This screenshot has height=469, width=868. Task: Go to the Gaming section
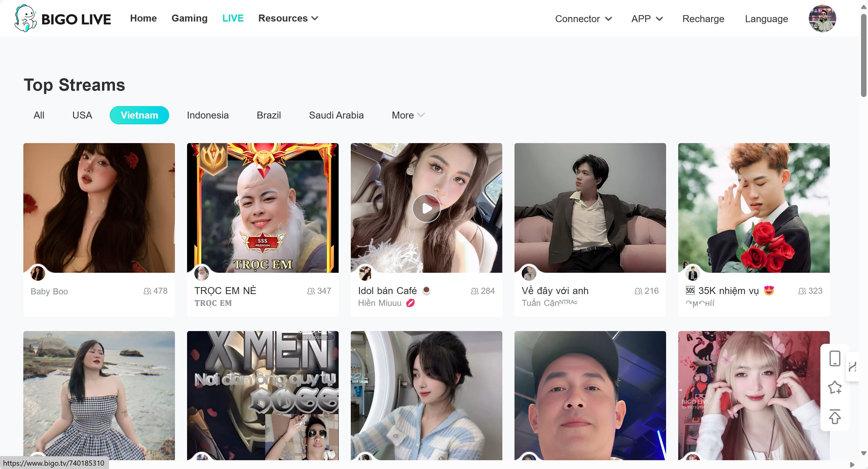tap(189, 18)
